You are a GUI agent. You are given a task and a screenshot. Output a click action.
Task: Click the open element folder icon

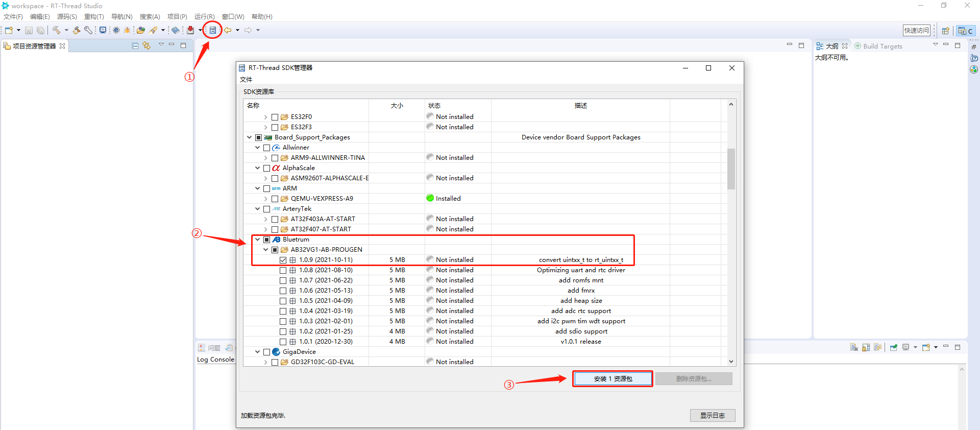[141, 30]
